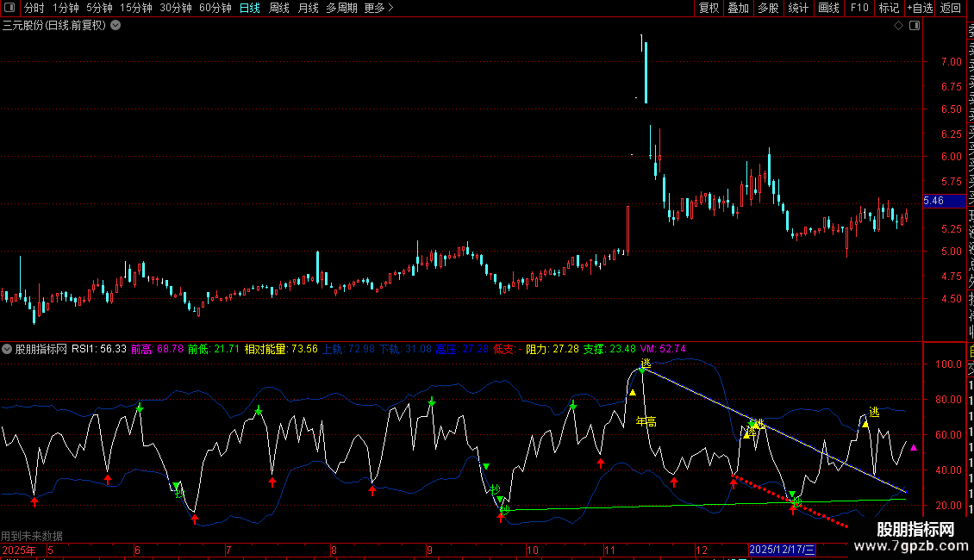
Task: Select the 30分钟 period
Action: click(x=176, y=8)
